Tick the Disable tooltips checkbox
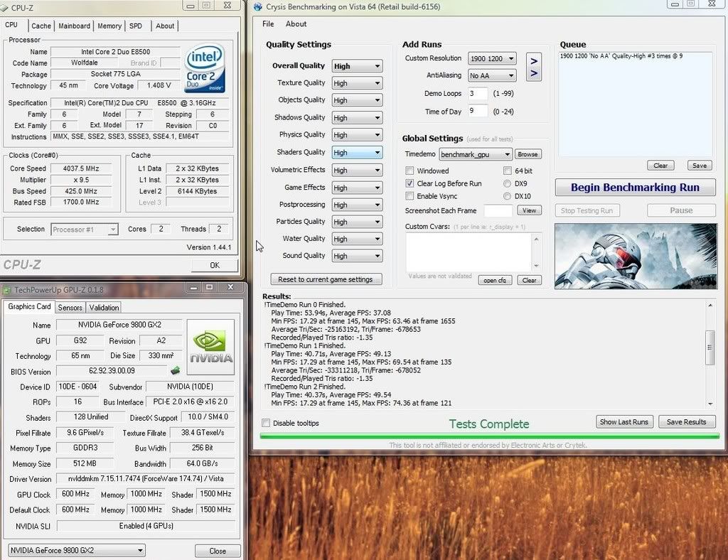 [266, 424]
